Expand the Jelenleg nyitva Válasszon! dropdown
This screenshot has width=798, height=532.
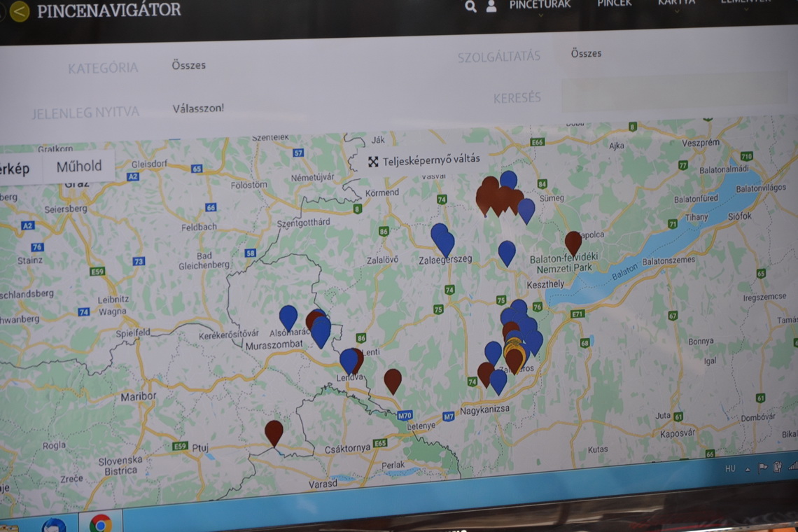[198, 108]
